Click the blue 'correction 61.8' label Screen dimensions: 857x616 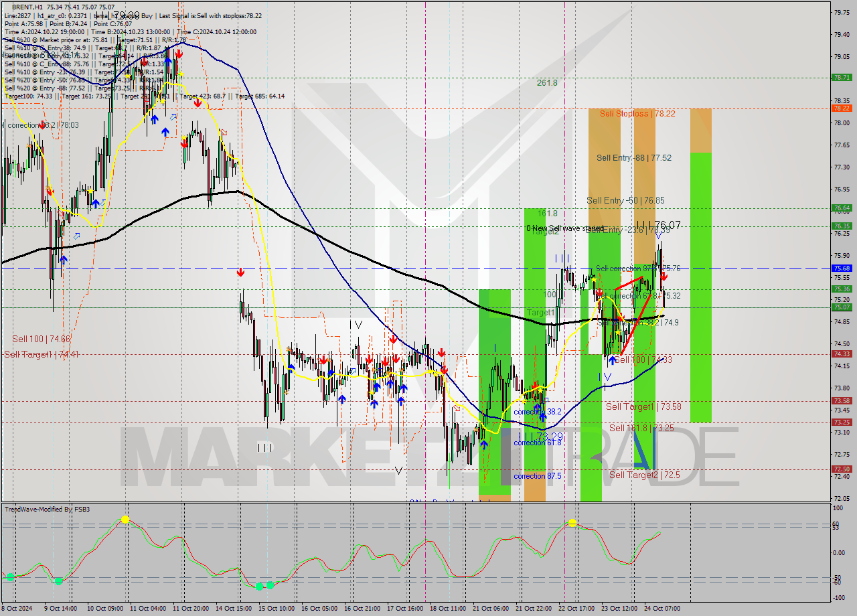(x=538, y=443)
